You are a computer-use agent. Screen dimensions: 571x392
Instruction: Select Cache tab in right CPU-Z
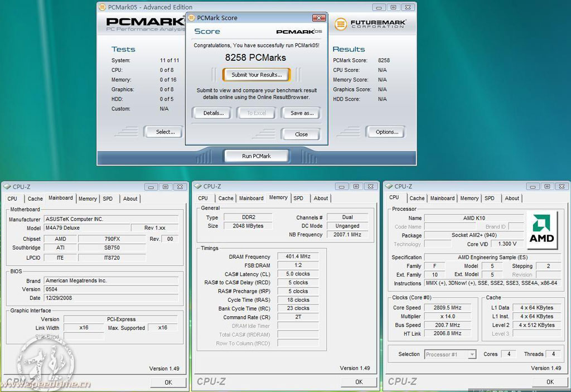[x=417, y=198]
